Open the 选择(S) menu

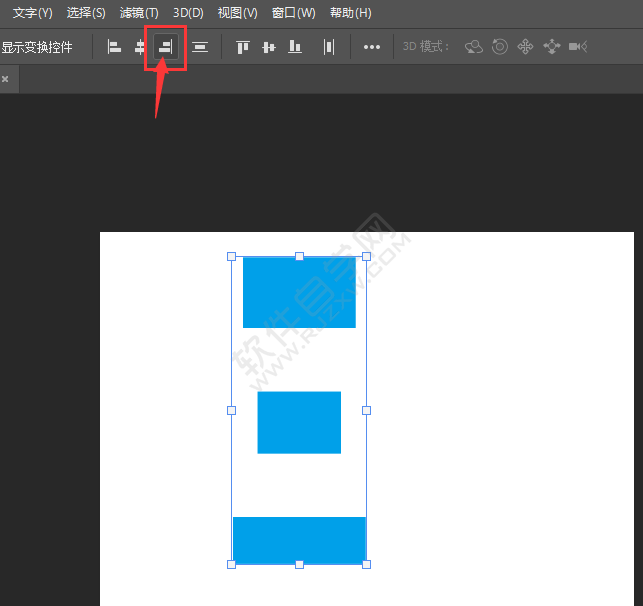(x=86, y=13)
